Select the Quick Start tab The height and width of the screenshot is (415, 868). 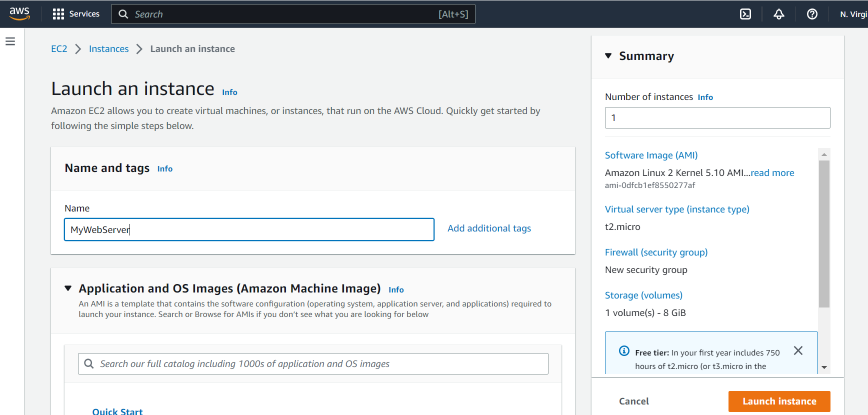117,411
